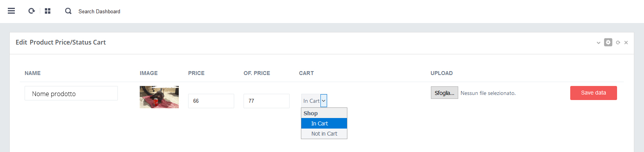Image resolution: width=644 pixels, height=152 pixels.
Task: Click the refresh icon in top bar
Action: coord(32,11)
